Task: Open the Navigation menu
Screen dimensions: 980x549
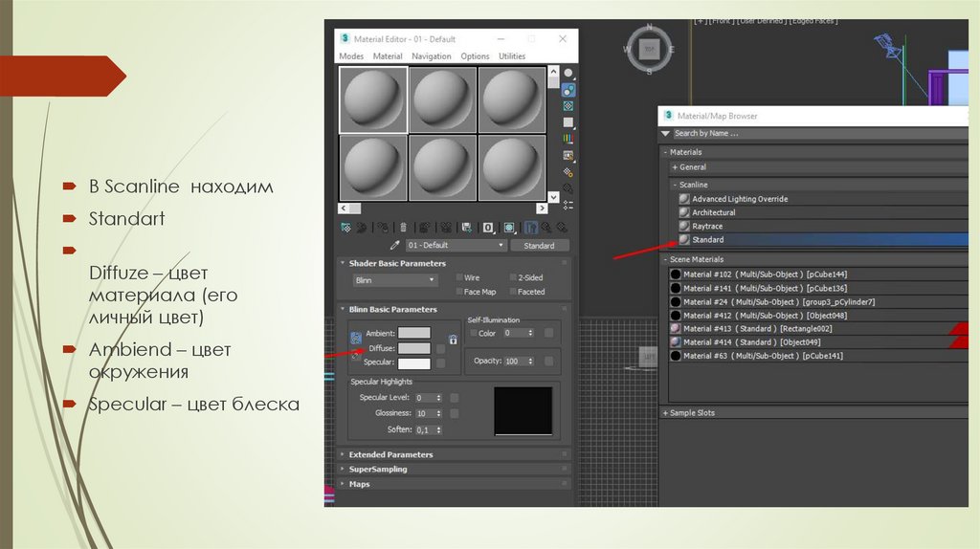Action: [432, 56]
